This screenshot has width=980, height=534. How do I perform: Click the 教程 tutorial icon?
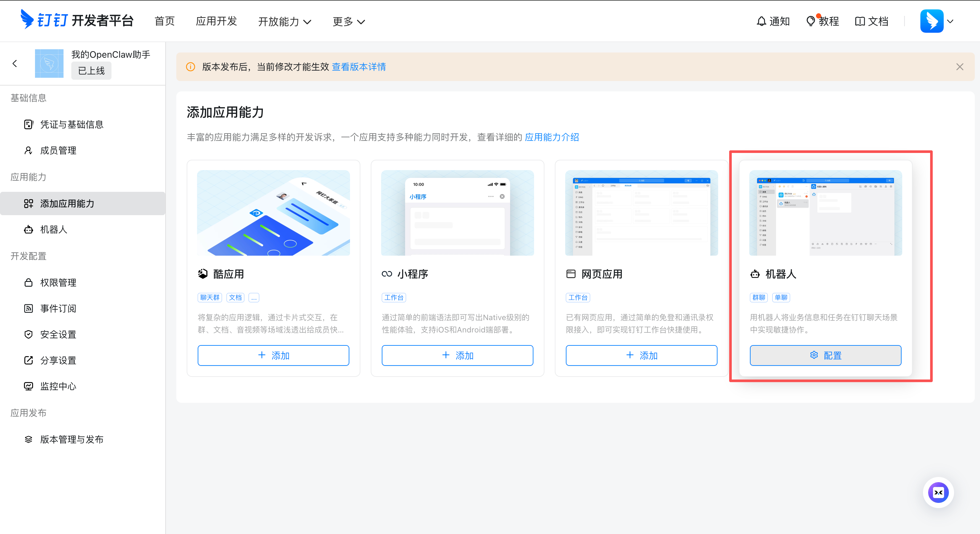pos(822,21)
